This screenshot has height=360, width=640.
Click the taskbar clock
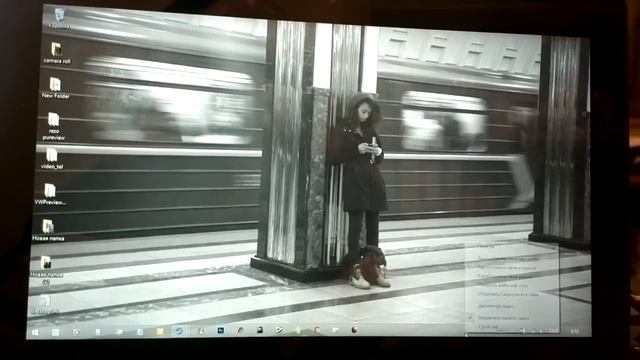(x=575, y=331)
